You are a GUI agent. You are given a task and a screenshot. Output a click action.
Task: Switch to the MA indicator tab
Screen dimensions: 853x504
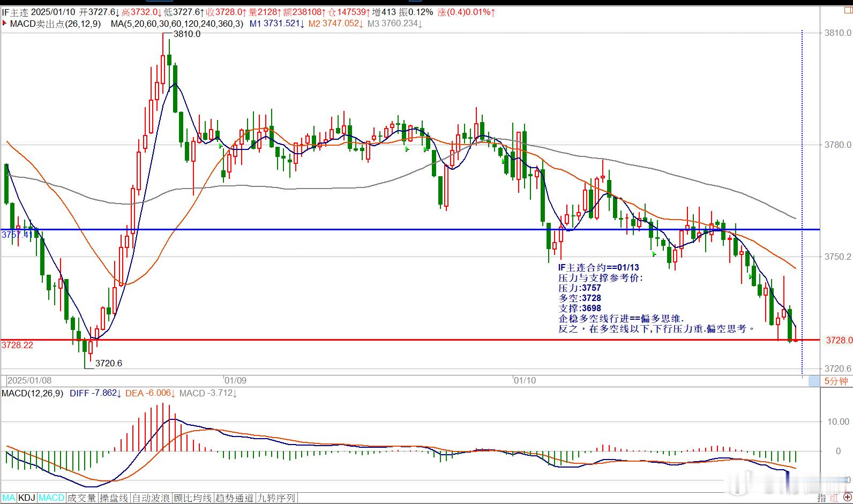pos(9,498)
